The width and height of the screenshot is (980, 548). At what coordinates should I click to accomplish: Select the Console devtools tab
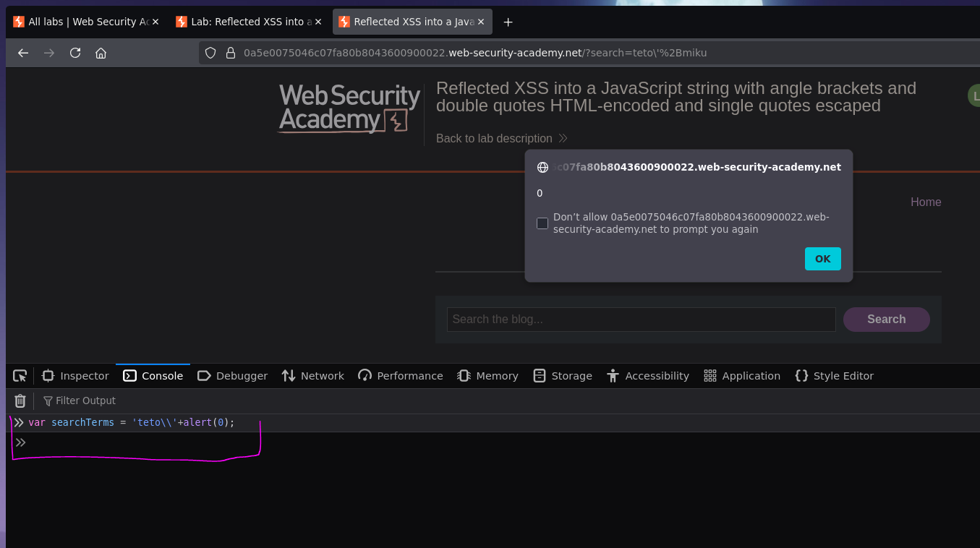pyautogui.click(x=153, y=376)
